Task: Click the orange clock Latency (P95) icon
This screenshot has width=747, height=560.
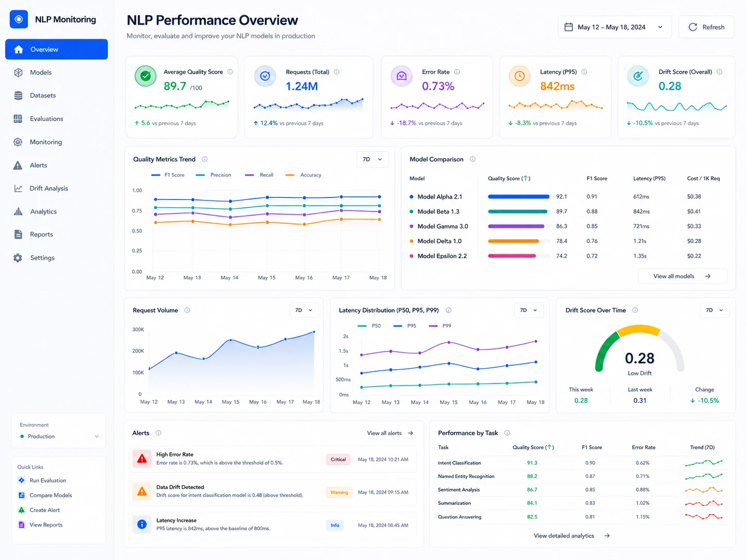Action: pos(519,76)
